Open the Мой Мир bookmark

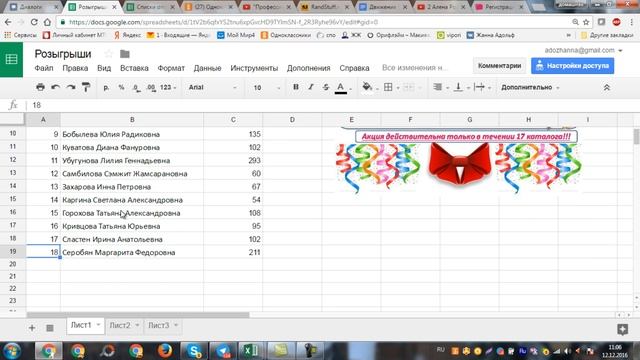(236, 35)
